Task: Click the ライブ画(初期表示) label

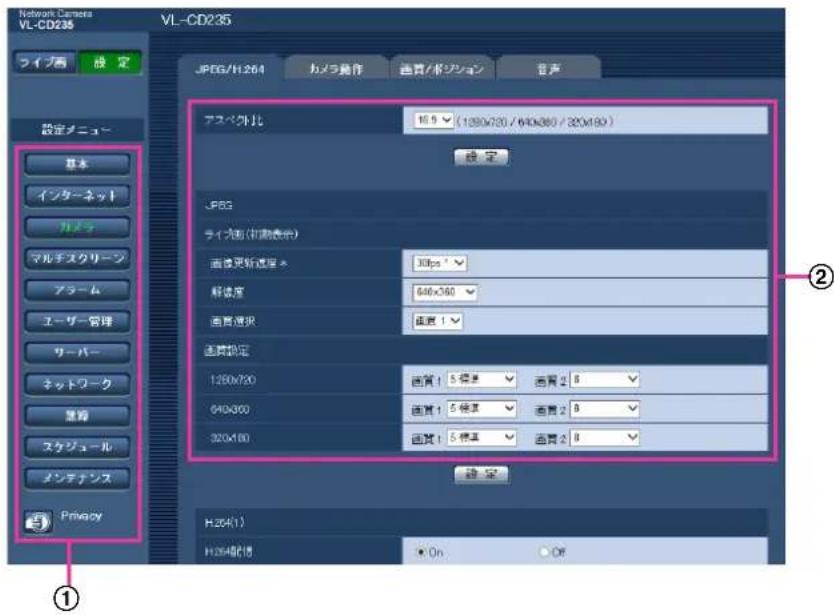Action: [251, 234]
